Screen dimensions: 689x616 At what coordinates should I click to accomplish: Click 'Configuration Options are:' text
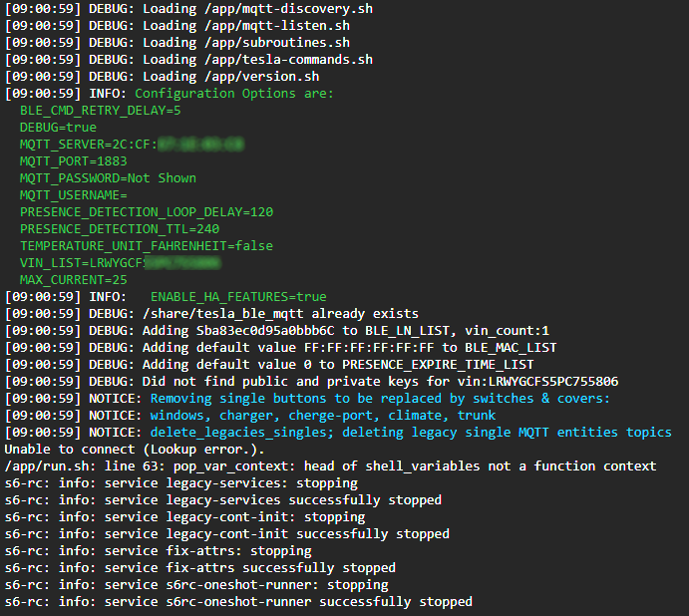(234, 94)
